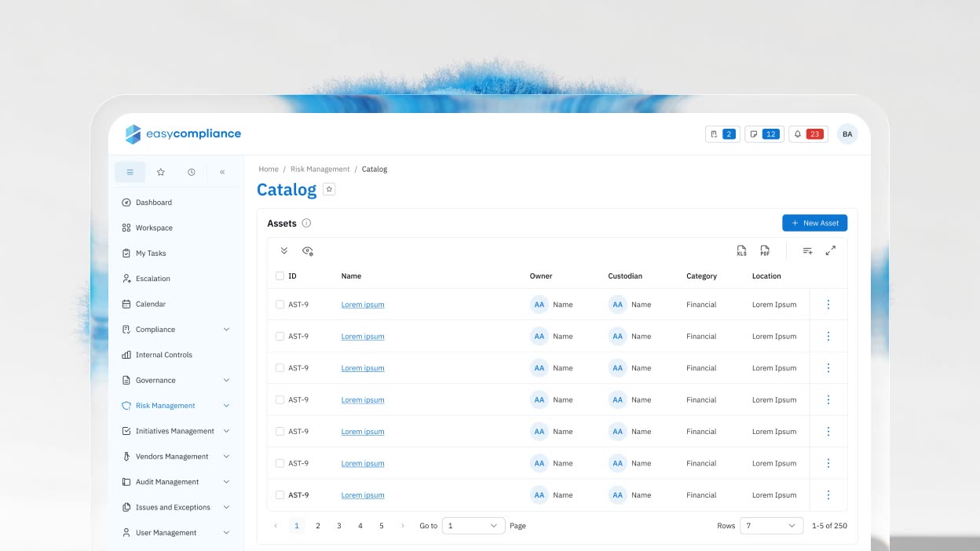The width and height of the screenshot is (980, 551).
Task: Click the Catalog page title
Action: (x=287, y=189)
